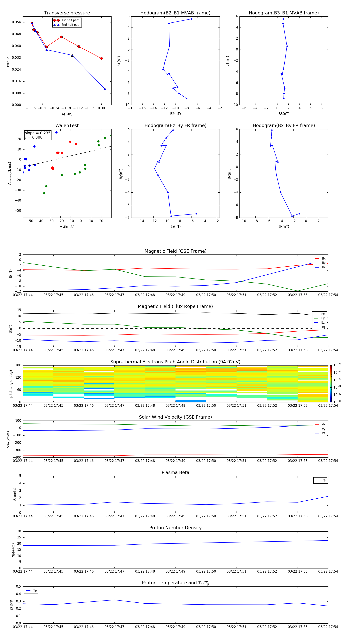The image size is (351, 644).
Task: Click the 'V_A(km/s)' axis label
Action: [x=67, y=227]
